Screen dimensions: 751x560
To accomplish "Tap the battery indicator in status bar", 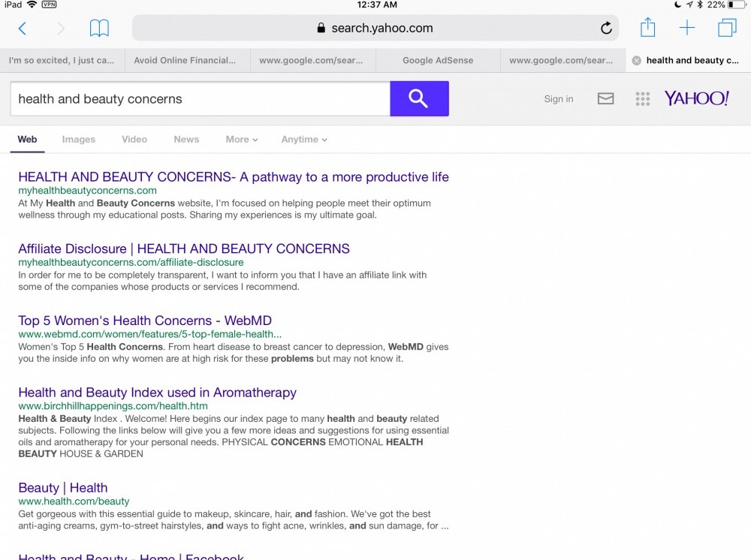I will 737,5.
